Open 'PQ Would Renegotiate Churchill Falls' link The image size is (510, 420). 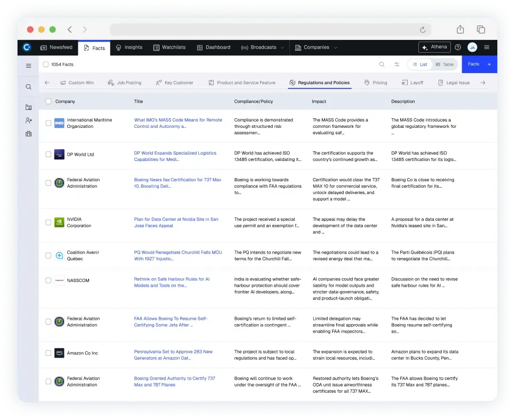pyautogui.click(x=178, y=255)
